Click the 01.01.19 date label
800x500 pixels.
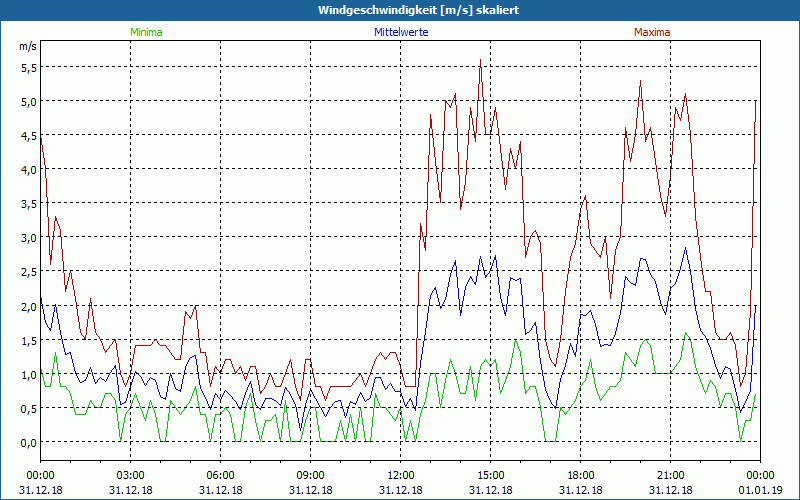[x=759, y=490]
